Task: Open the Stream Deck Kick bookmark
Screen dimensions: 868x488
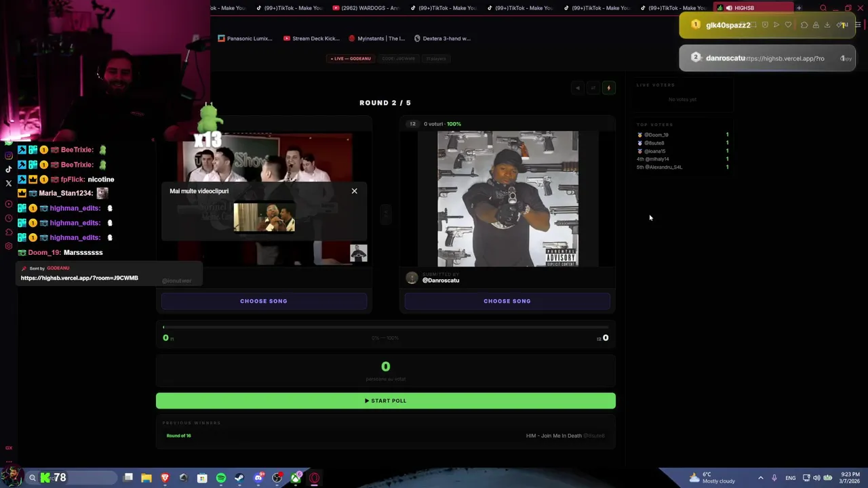Action: pos(312,39)
